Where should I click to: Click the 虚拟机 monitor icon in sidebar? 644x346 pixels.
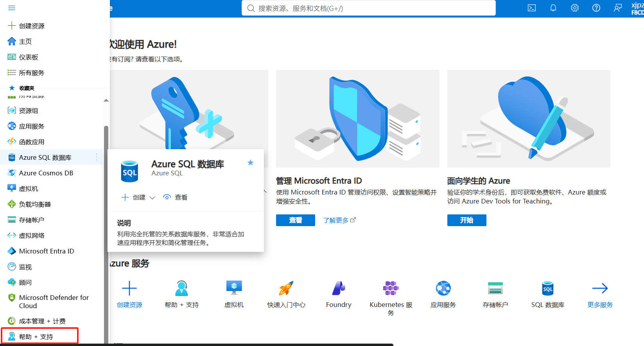tap(12, 189)
